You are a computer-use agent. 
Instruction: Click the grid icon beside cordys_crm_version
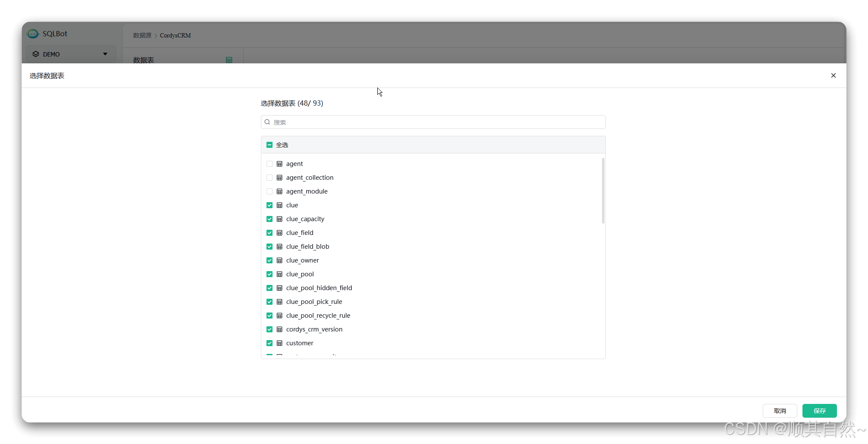[x=280, y=329]
